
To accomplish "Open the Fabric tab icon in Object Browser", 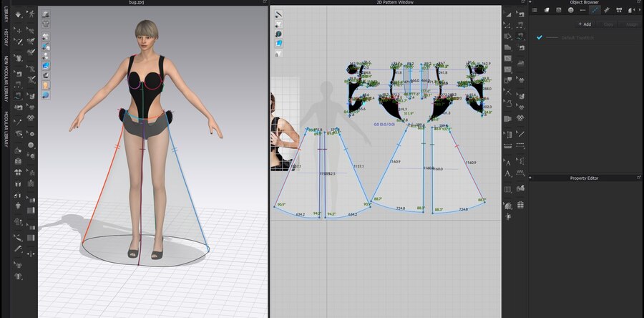I will click(x=547, y=11).
